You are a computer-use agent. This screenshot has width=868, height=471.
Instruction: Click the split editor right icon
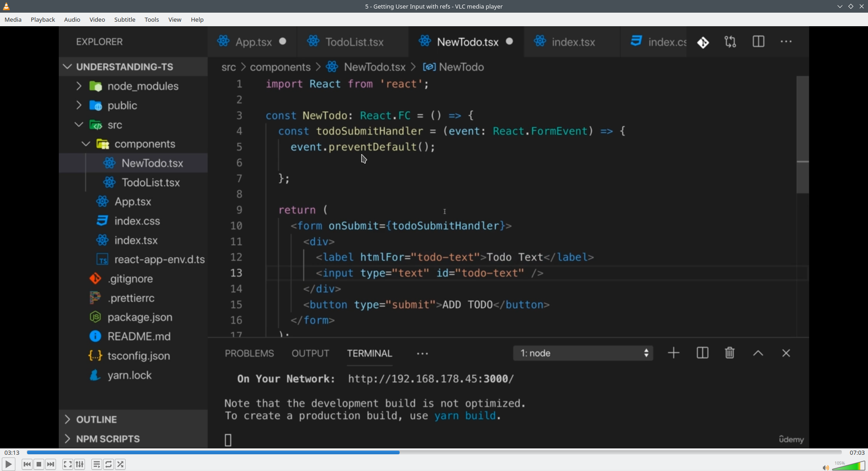(759, 42)
